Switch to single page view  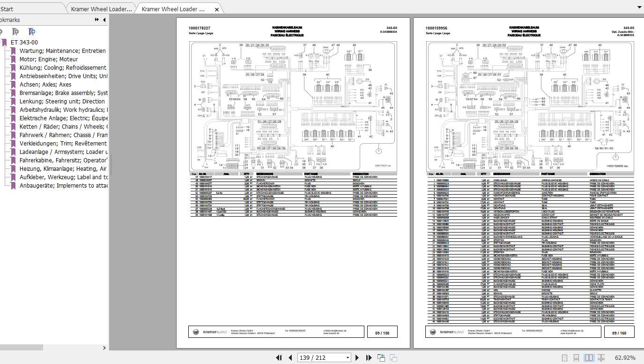(564, 358)
